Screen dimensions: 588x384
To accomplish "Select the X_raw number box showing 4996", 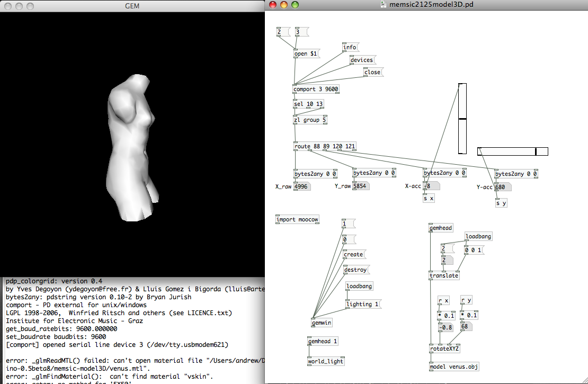I will coord(302,186).
